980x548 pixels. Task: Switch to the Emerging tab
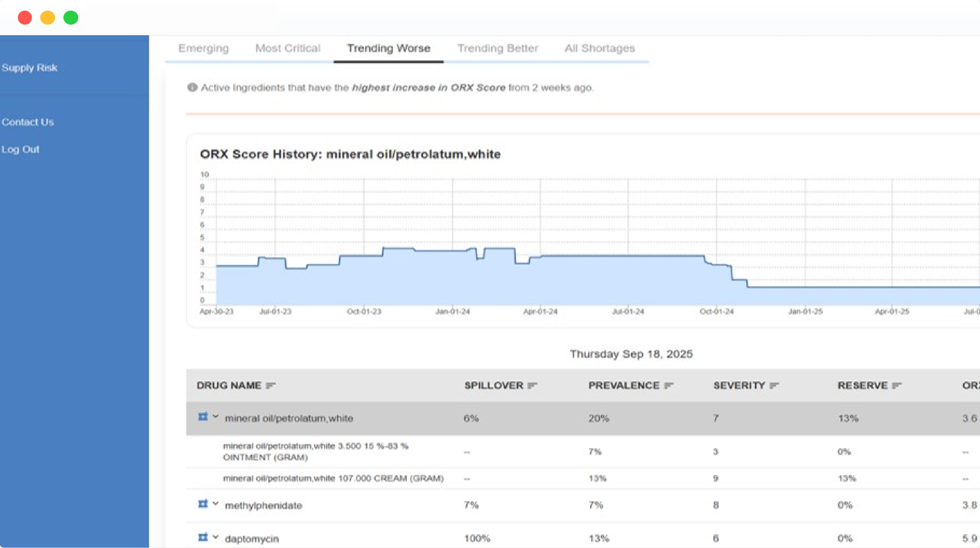pos(203,48)
